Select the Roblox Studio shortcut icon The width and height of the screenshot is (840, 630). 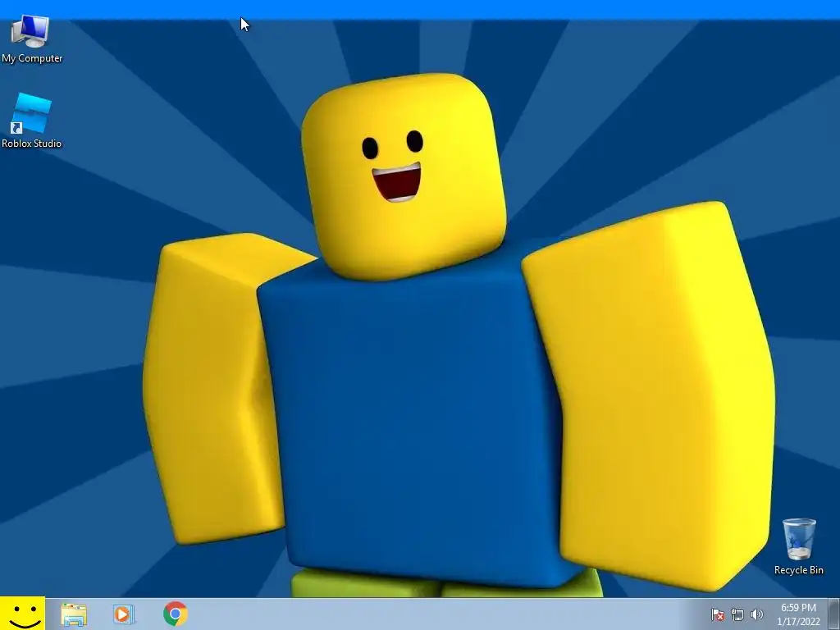(x=30, y=113)
